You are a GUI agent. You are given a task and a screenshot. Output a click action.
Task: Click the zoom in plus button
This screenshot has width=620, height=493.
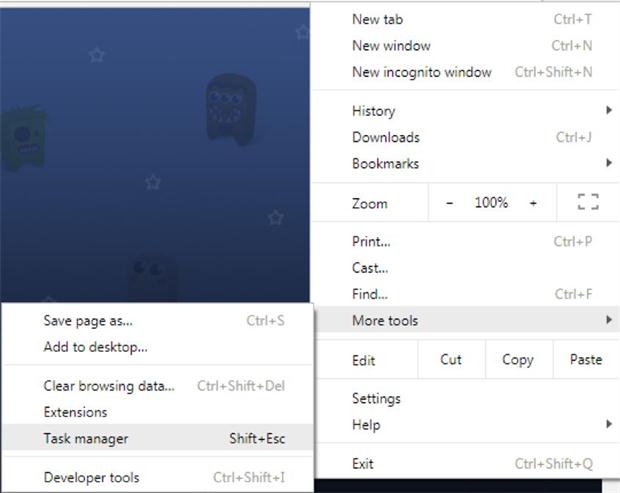(533, 203)
